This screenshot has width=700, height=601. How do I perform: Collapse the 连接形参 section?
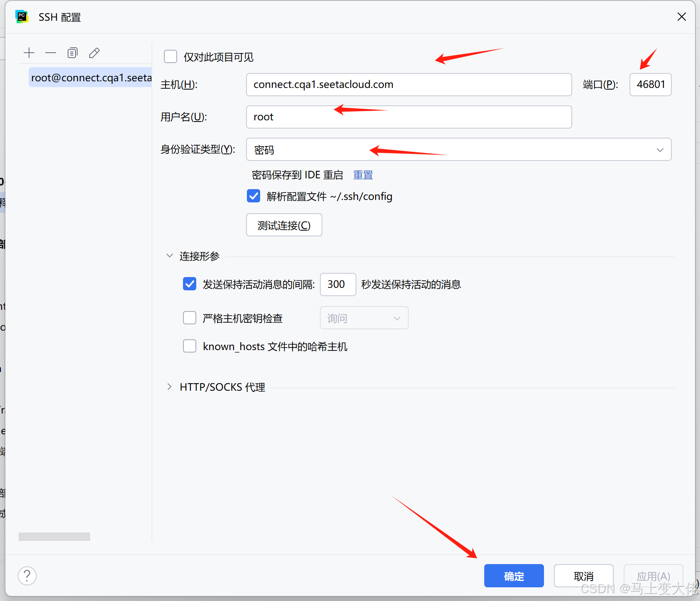(169, 255)
